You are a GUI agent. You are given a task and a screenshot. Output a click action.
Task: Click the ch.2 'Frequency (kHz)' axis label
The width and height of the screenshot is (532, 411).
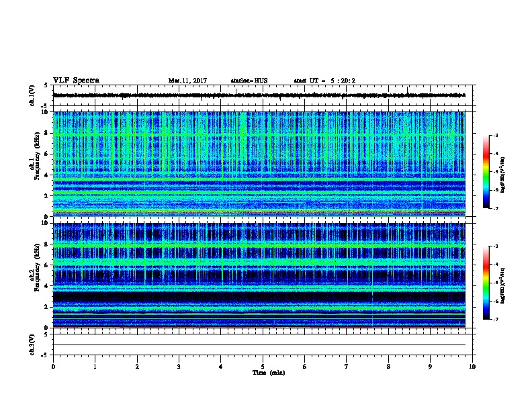37,267
